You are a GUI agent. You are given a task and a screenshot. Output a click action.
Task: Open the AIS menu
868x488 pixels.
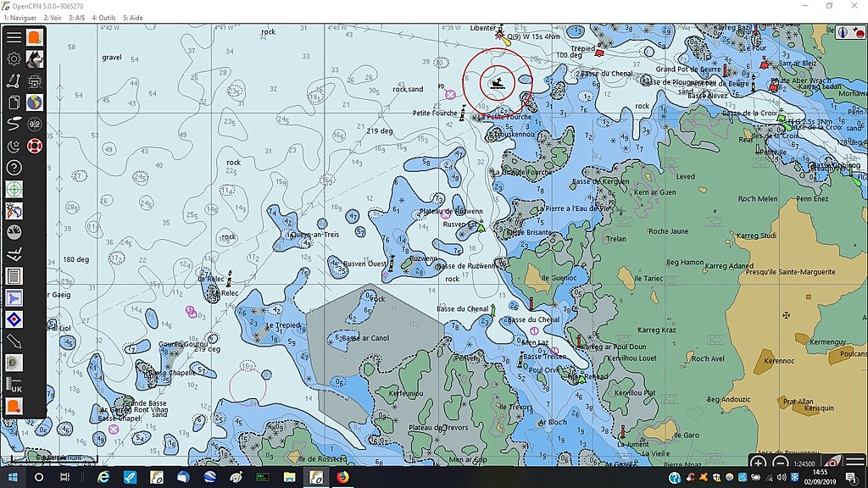77,18
